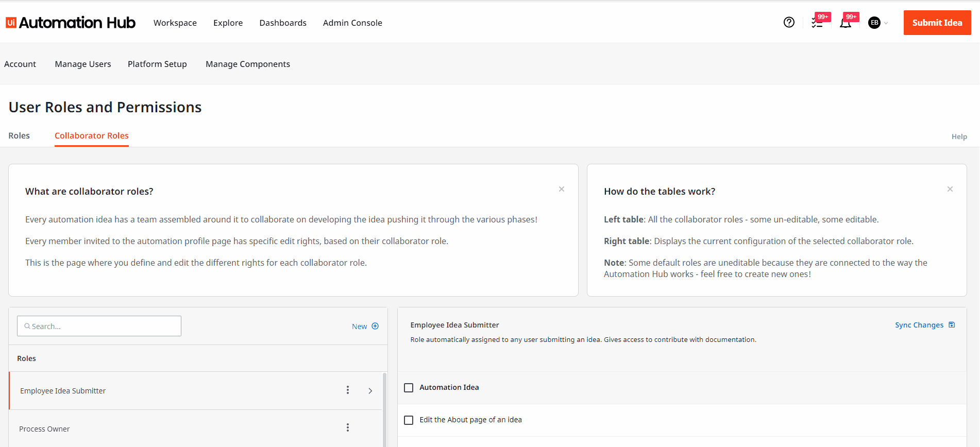
Task: Expand the user profile dropdown arrow
Action: pyautogui.click(x=886, y=23)
